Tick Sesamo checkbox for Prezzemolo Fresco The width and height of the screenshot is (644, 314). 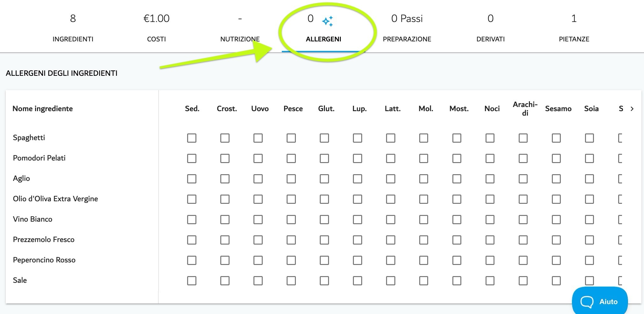pyautogui.click(x=556, y=240)
